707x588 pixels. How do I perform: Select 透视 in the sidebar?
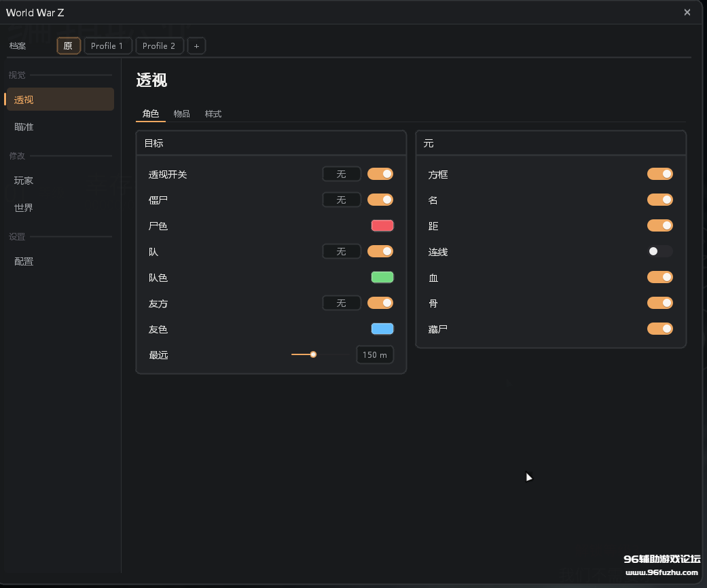tap(60, 100)
